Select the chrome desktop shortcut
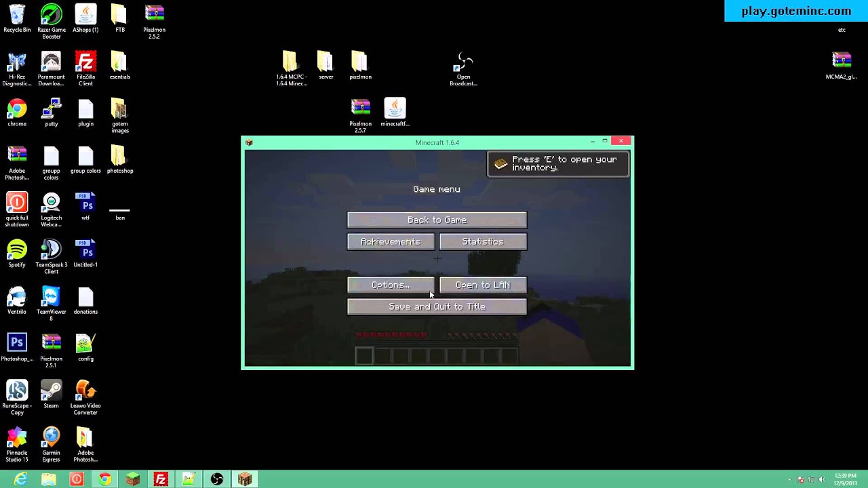Screen dimensions: 868x488 pos(17,113)
